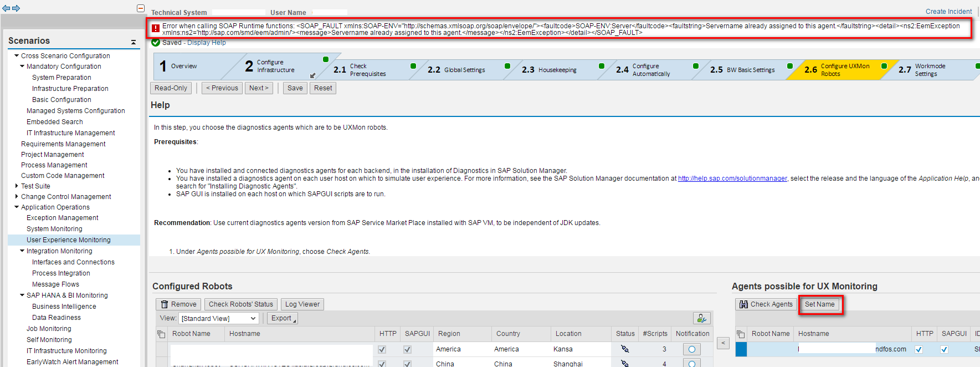Open the Display Help link
The width and height of the screenshot is (980, 367).
(207, 43)
